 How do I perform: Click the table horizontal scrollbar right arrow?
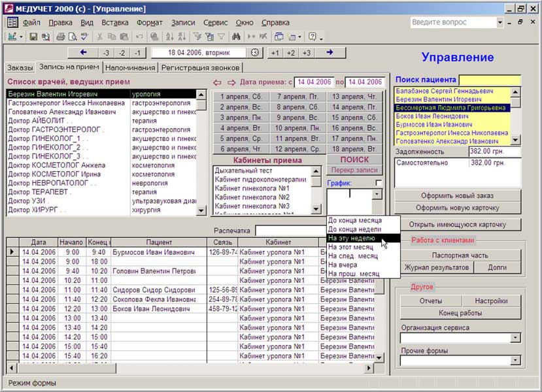369,368
